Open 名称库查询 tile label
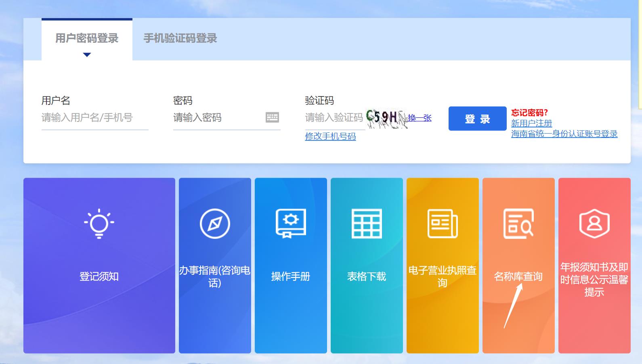Viewport: 642px width, 364px height. (x=518, y=276)
